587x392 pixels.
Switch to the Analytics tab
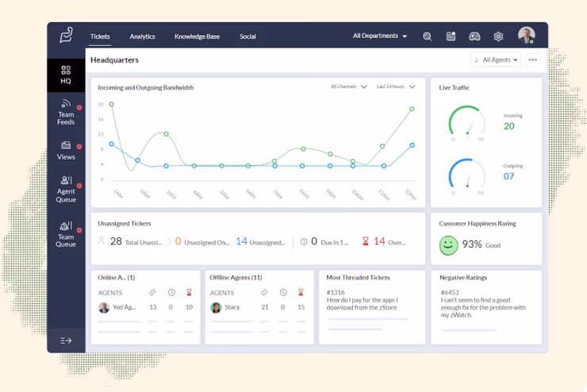(142, 37)
